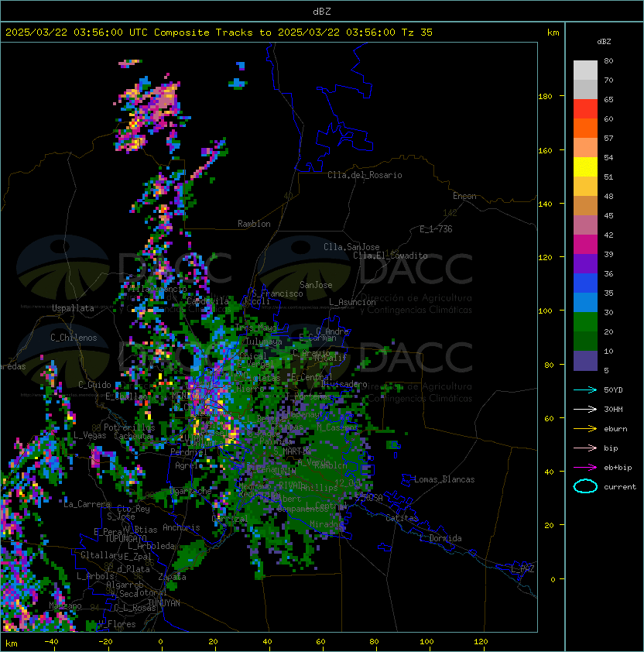
Task: Click the C_Chilenos map label
Action: pos(74,338)
